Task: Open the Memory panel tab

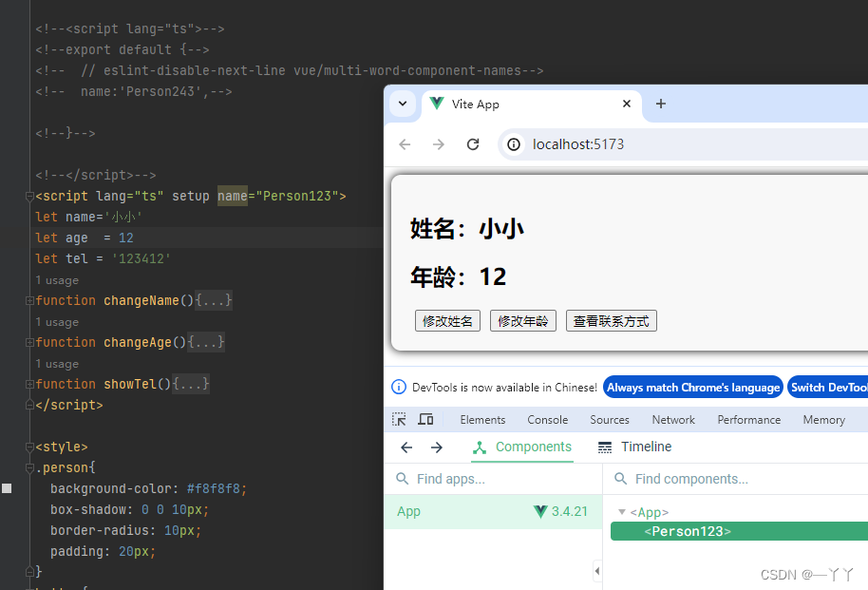Action: coord(823,420)
